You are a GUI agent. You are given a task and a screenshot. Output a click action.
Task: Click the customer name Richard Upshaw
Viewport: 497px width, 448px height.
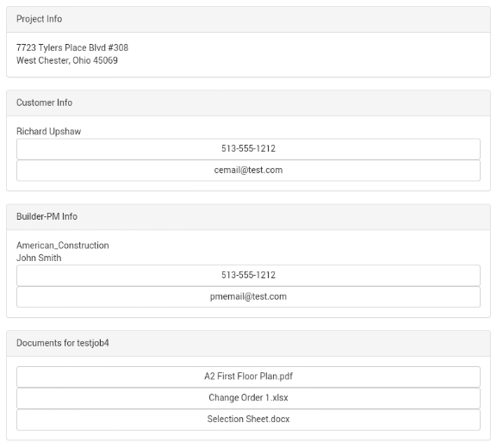49,132
